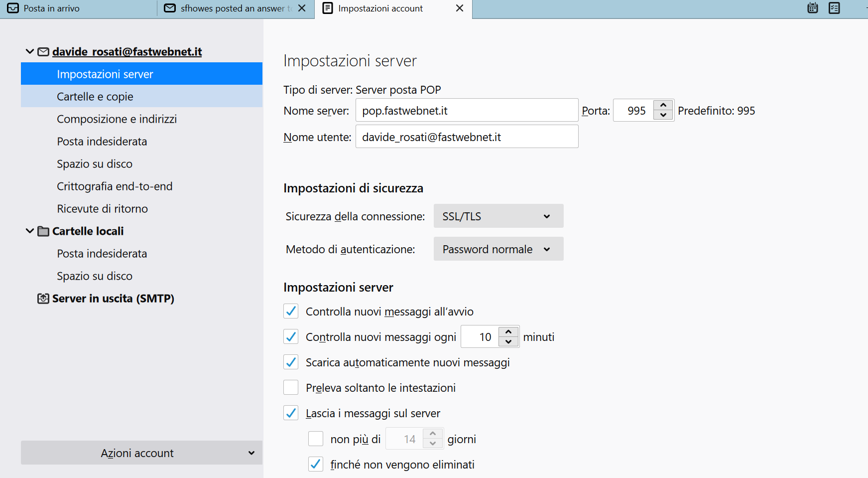Select Cartelle e copie in the sidebar
This screenshot has width=868, height=478.
click(95, 97)
